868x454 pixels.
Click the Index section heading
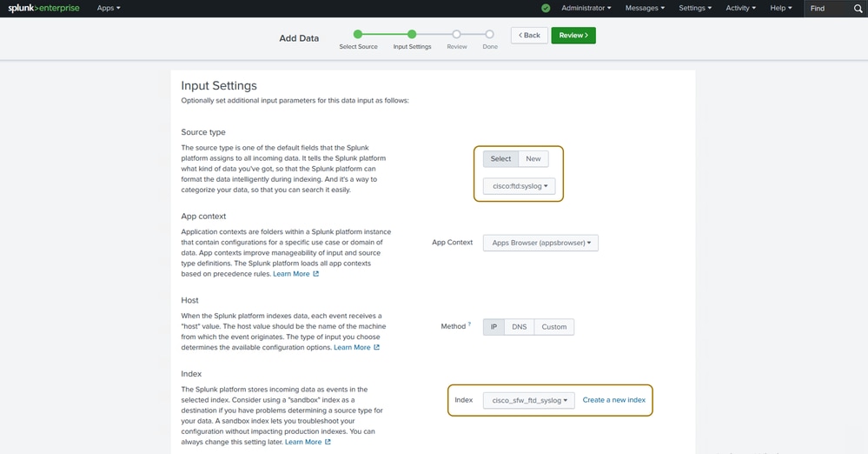[191, 374]
